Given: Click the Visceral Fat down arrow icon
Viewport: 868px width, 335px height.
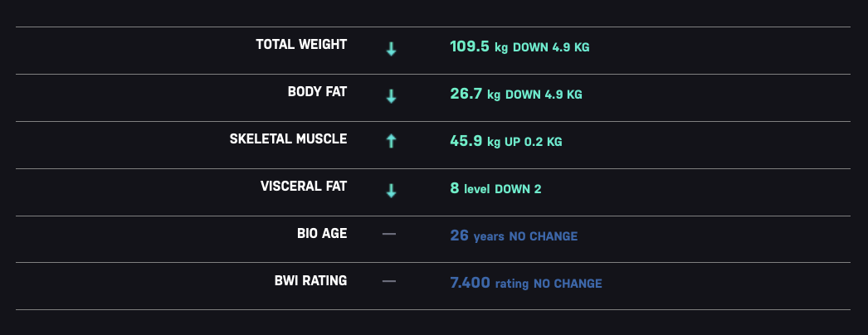Looking at the screenshot, I should [391, 192].
